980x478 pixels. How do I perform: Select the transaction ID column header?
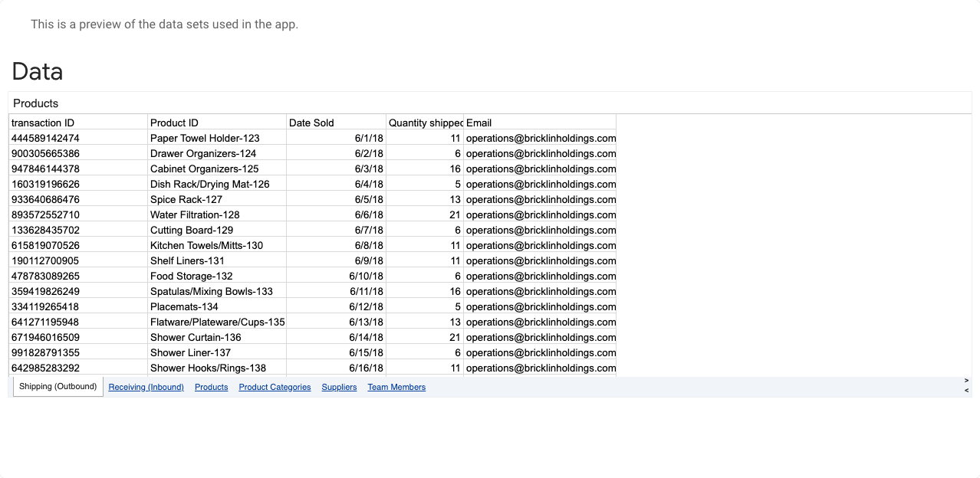tap(78, 123)
